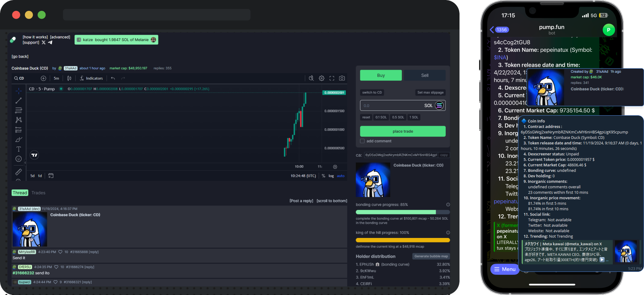Set chart range to 5d
The height and width of the screenshot is (295, 644).
tap(32, 176)
